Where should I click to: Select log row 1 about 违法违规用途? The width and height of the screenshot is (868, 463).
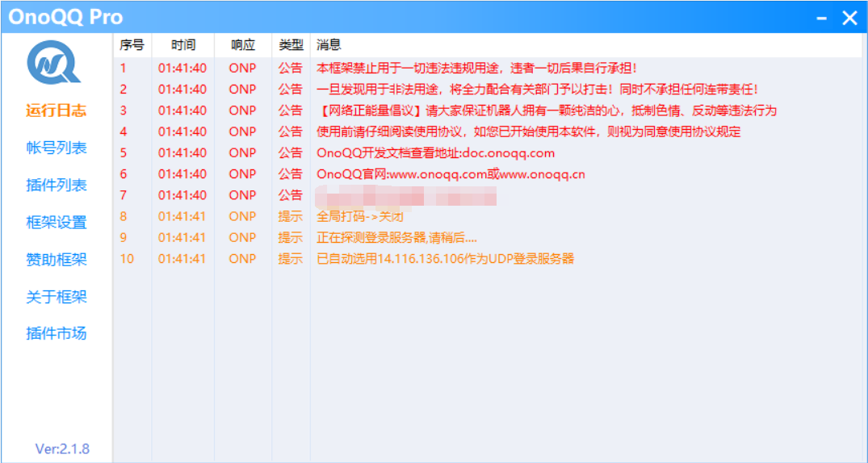(x=476, y=68)
